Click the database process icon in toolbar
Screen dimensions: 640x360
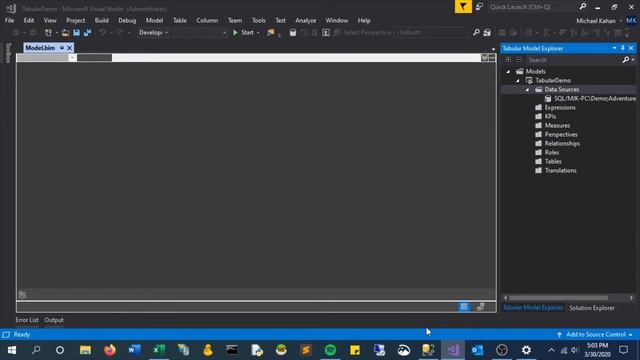pos(293,33)
